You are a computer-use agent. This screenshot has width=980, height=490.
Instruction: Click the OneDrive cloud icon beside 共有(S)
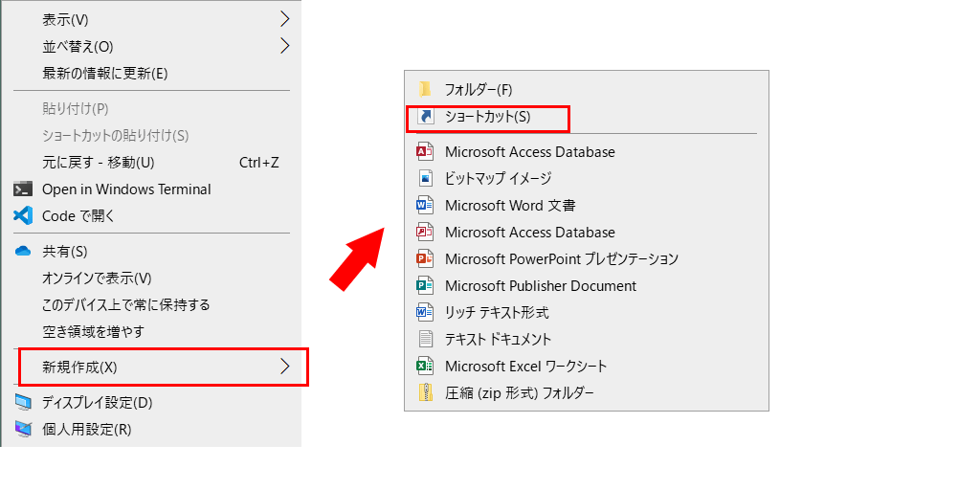point(23,252)
